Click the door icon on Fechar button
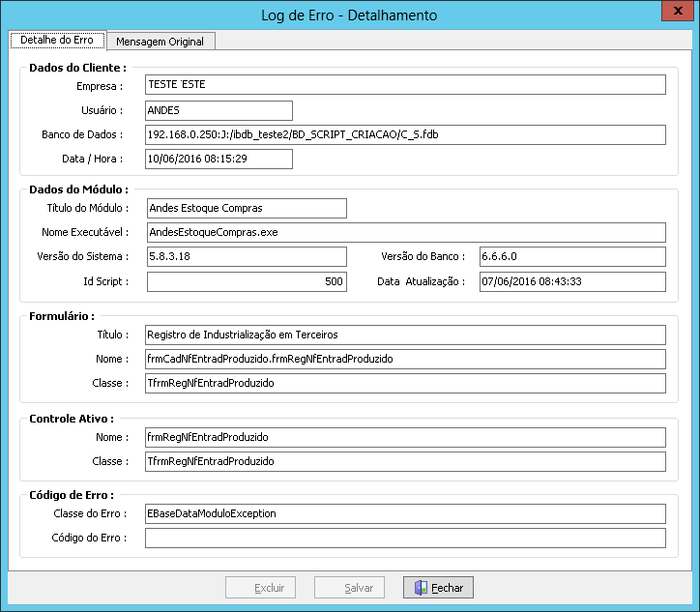The width and height of the screenshot is (700, 612). point(421,588)
